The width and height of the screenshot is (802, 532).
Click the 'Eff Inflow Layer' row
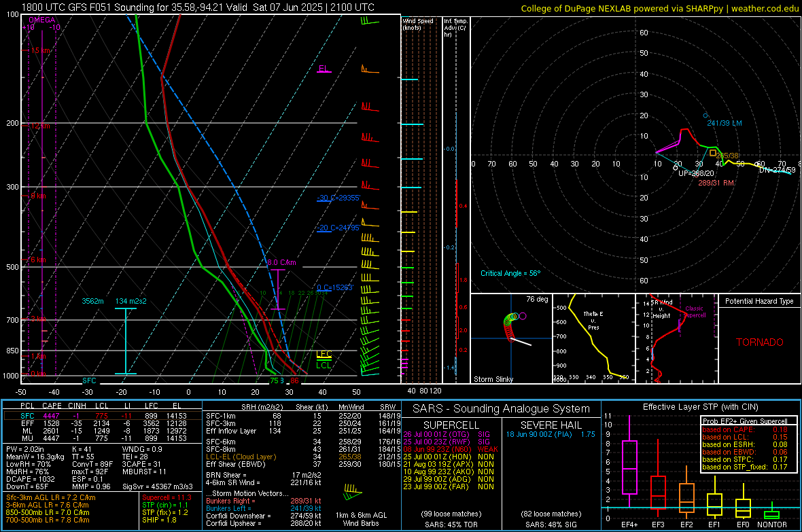(x=303, y=431)
